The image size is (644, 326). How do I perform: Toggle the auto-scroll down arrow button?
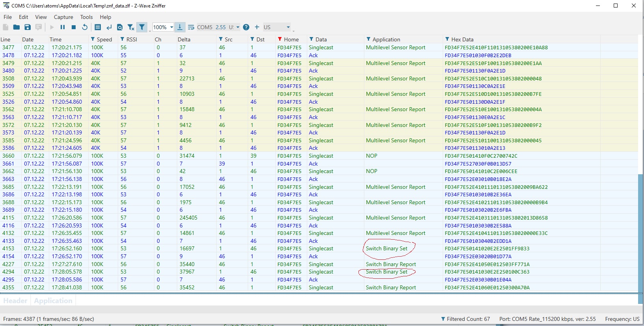[x=180, y=27]
